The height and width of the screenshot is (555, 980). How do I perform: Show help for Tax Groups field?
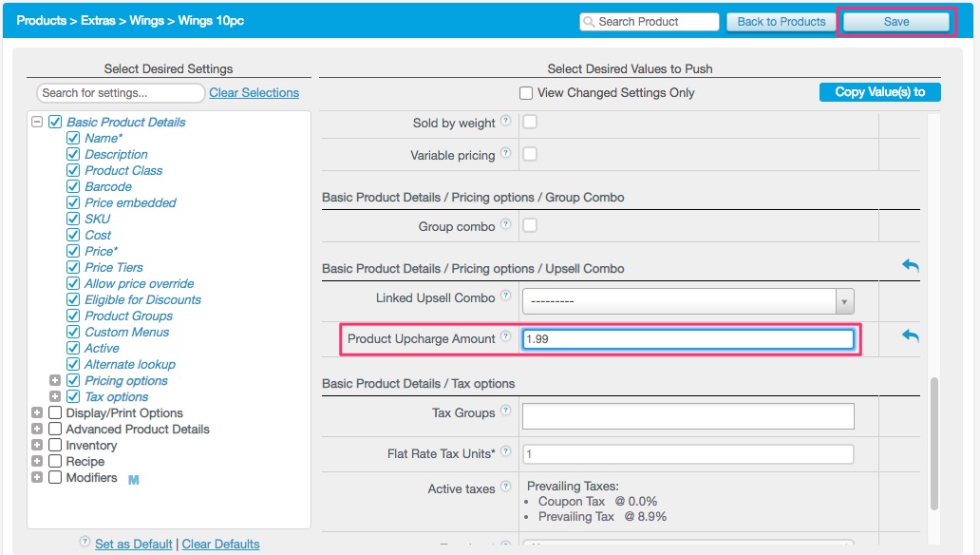click(505, 412)
